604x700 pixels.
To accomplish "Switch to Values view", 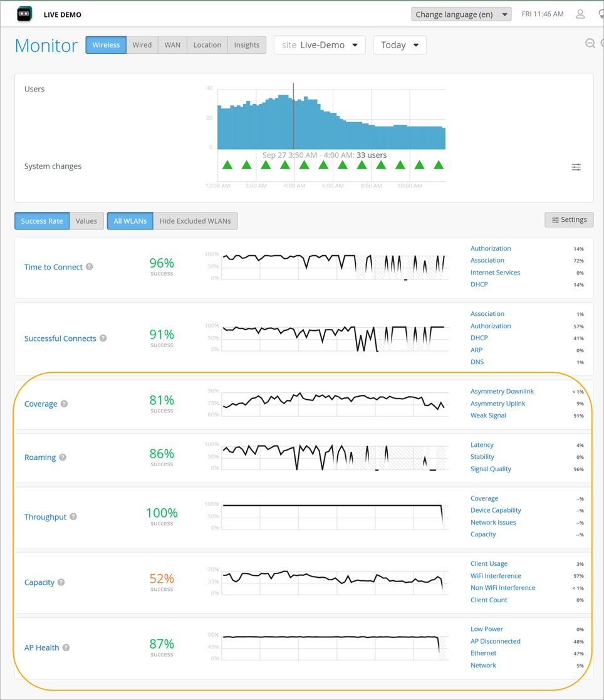I will [86, 221].
